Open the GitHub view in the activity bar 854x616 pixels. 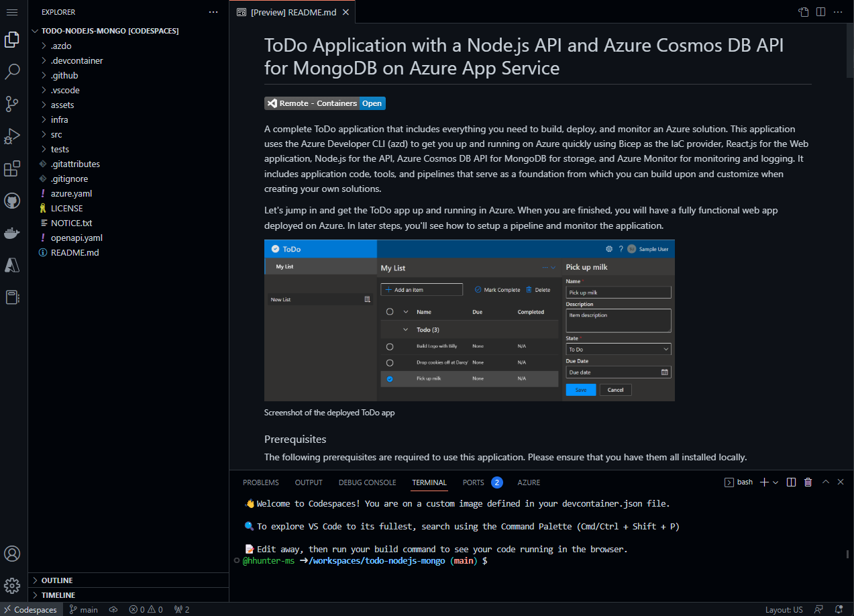(x=11, y=201)
